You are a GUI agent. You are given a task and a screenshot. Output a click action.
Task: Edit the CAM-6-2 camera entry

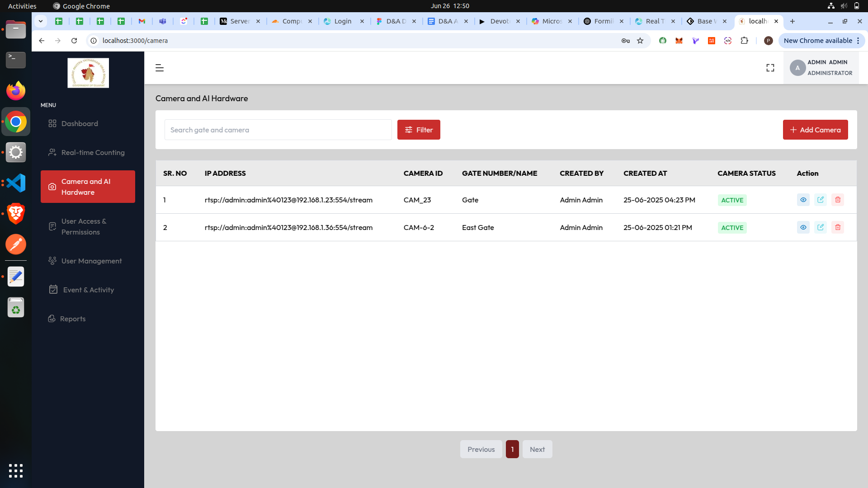821,227
